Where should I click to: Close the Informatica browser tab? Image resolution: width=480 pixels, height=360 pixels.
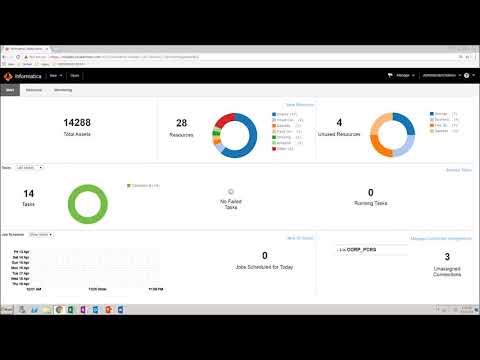click(47, 49)
